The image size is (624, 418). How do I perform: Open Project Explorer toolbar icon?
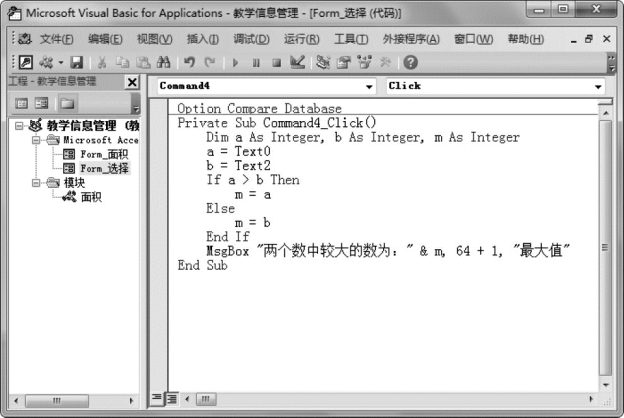(x=323, y=63)
